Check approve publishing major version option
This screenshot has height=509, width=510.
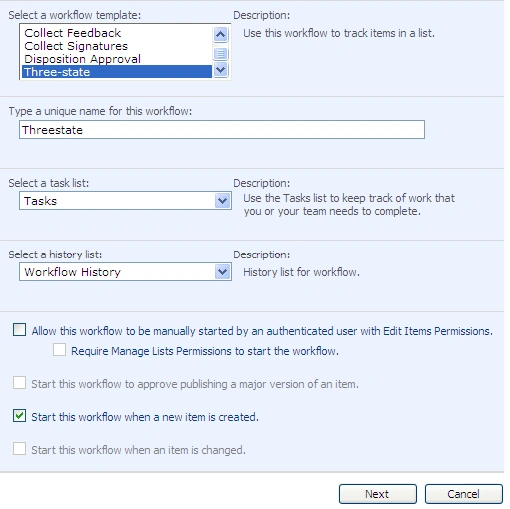pyautogui.click(x=19, y=383)
